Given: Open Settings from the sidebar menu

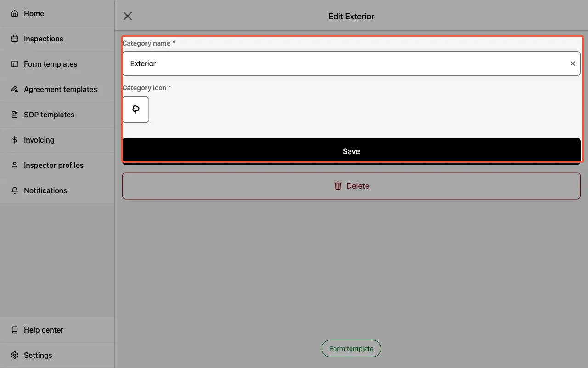Looking at the screenshot, I should tap(38, 355).
